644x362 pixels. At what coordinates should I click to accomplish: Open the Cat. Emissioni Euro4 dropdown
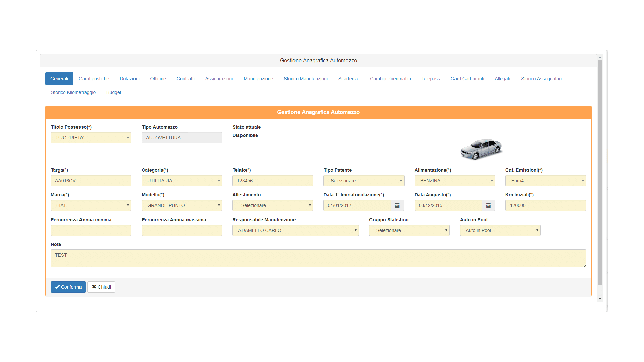pos(545,181)
